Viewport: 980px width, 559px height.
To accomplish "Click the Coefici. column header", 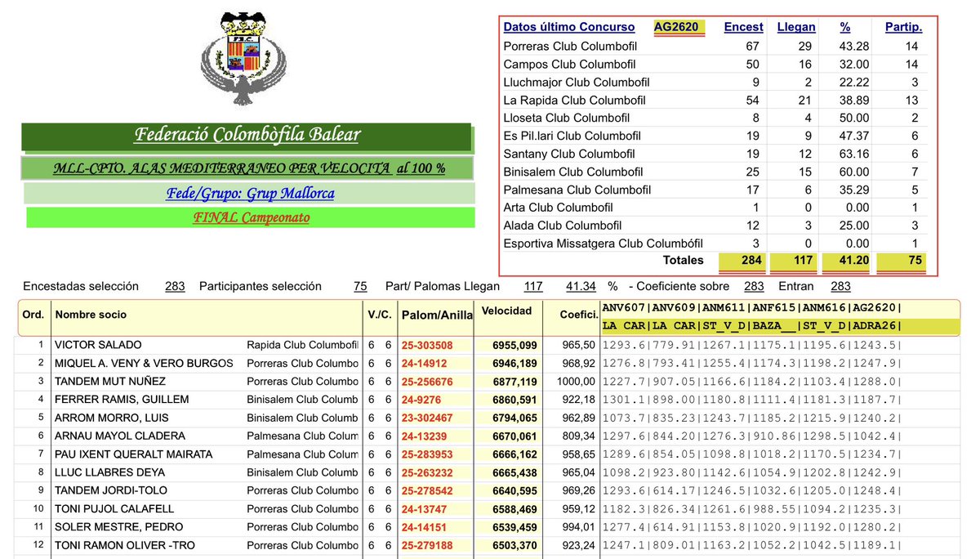I will pos(579,315).
